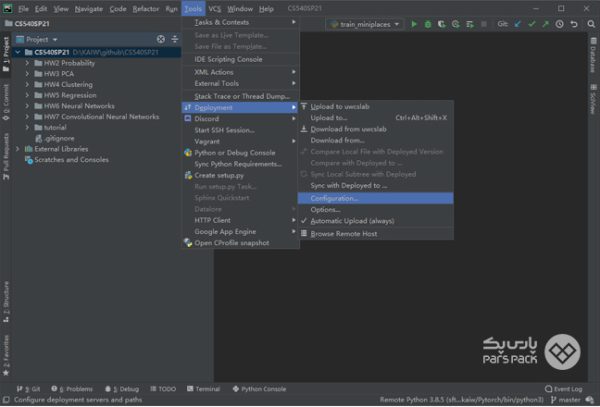
Task: Commit changes with the Git checkmark icon
Action: pos(532,24)
